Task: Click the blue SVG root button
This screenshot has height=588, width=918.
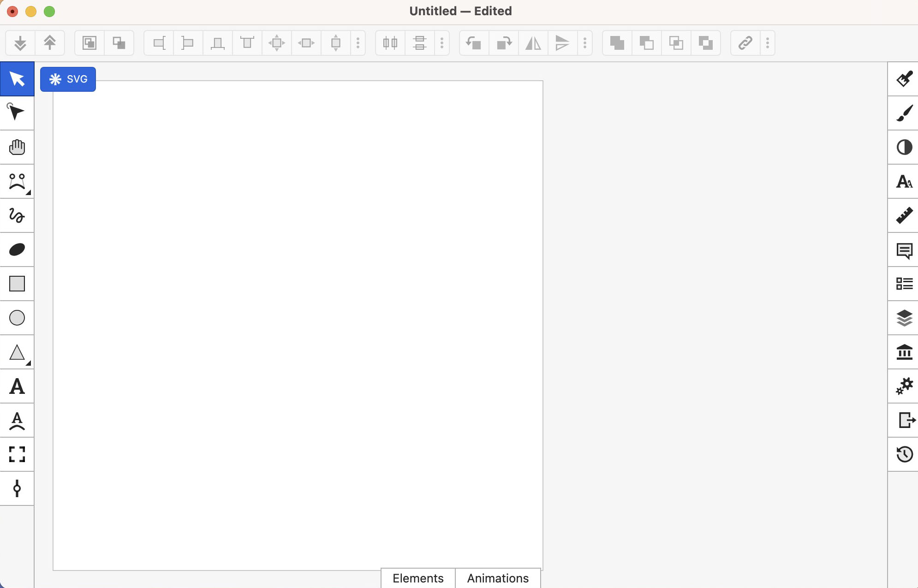Action: point(68,79)
